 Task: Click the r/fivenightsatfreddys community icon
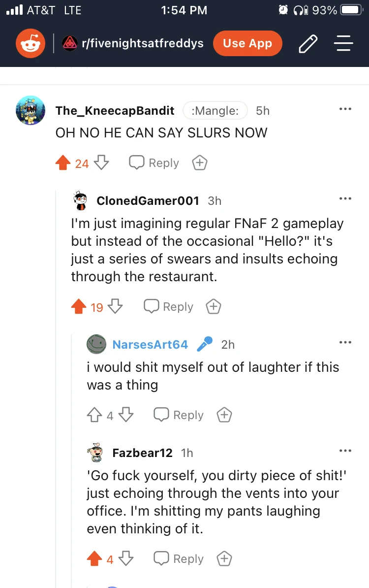click(x=70, y=43)
